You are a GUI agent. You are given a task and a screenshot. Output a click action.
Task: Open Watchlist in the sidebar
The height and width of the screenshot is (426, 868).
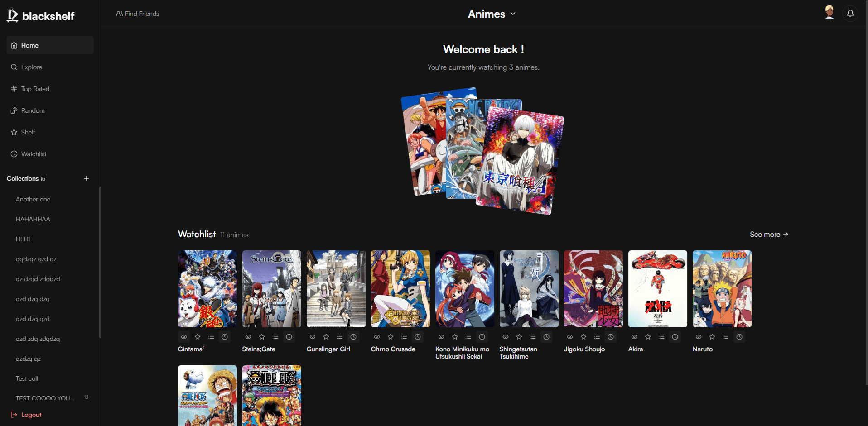(50, 154)
